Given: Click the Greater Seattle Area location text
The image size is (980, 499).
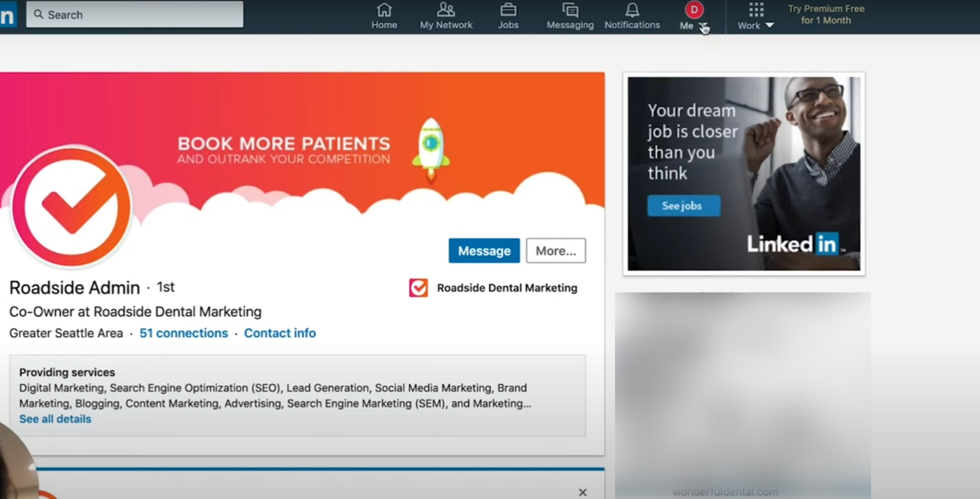Looking at the screenshot, I should pos(66,333).
